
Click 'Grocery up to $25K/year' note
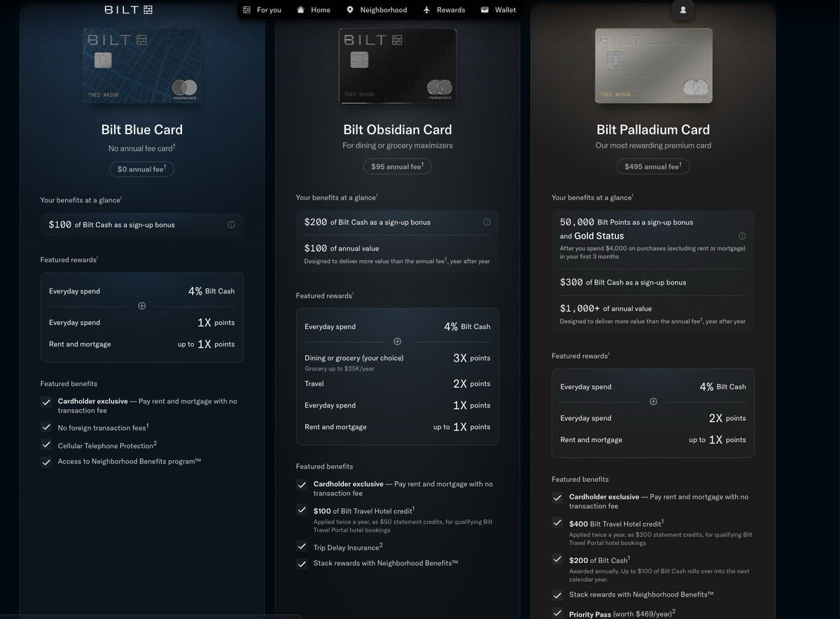click(339, 368)
